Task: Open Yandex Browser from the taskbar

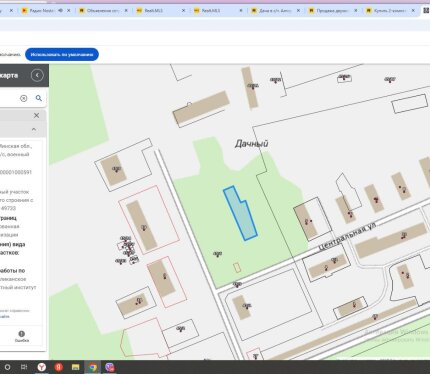Action: coord(41,367)
